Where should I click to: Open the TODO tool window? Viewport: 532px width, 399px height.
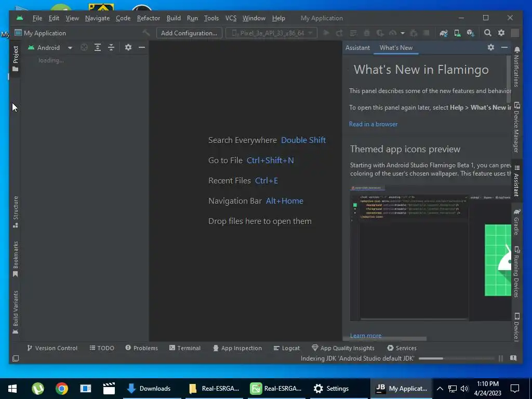pos(102,348)
